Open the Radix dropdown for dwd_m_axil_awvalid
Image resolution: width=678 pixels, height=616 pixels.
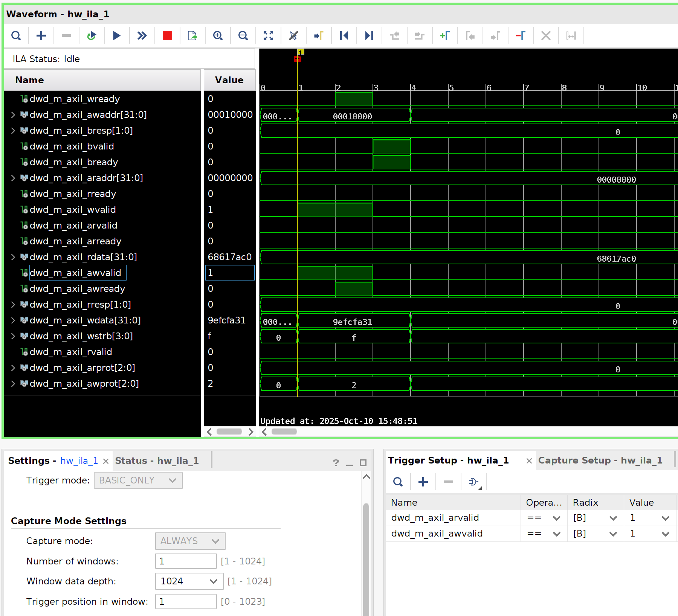[613, 534]
